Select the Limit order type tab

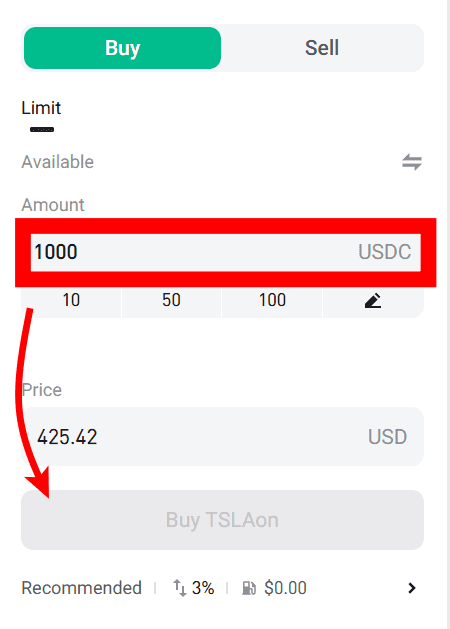tap(41, 108)
